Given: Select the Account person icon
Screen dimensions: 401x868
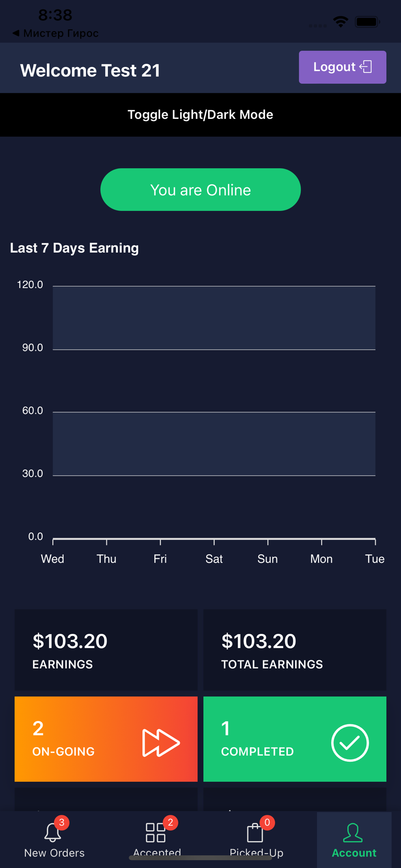Looking at the screenshot, I should pyautogui.click(x=353, y=832).
